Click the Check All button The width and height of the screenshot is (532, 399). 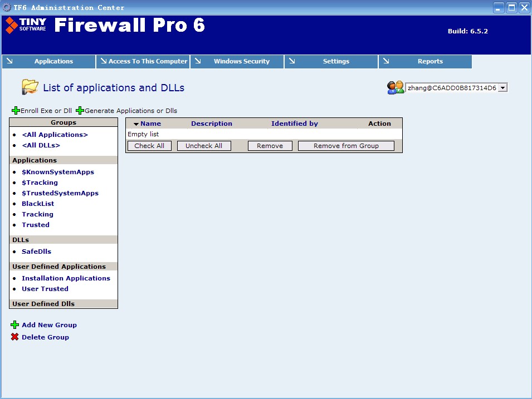click(x=149, y=146)
